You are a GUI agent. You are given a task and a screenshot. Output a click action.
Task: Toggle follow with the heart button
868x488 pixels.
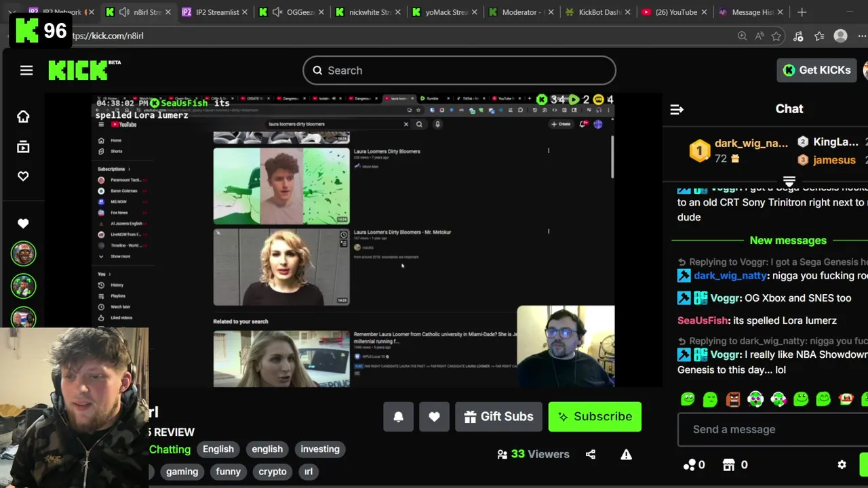[x=434, y=417]
